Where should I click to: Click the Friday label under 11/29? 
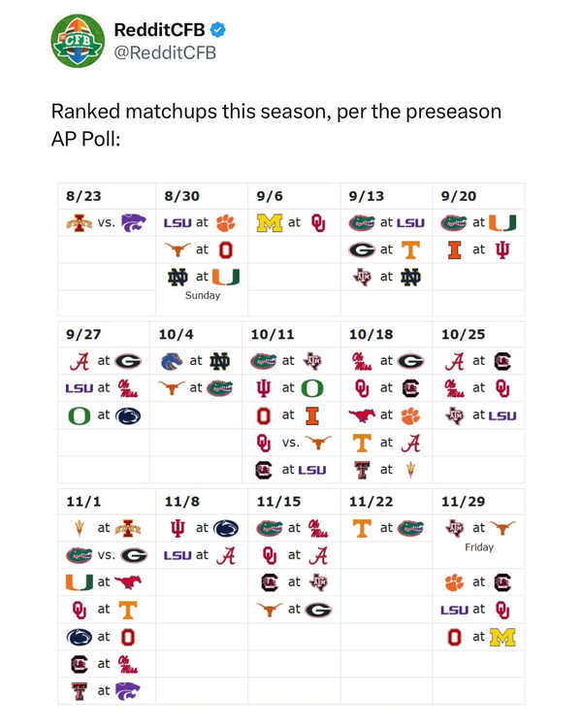478,547
